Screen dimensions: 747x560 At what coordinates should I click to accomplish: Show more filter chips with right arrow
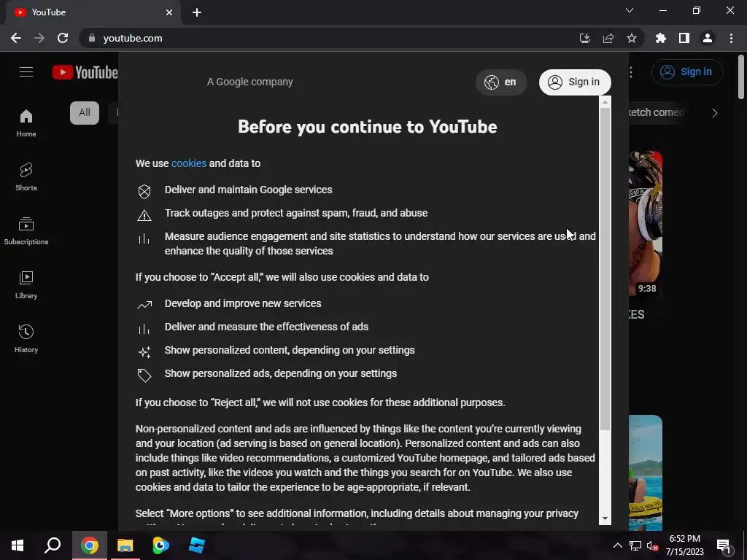pos(715,113)
